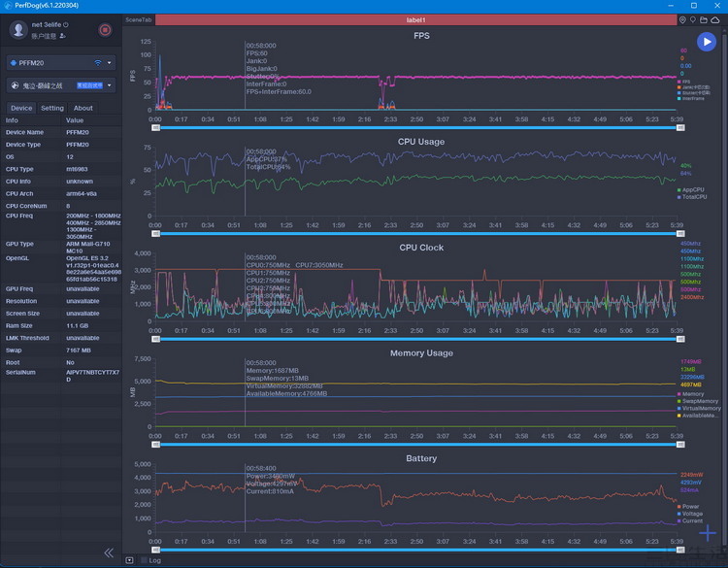Click the Battery chart title
This screenshot has width=728, height=568.
pyautogui.click(x=421, y=458)
